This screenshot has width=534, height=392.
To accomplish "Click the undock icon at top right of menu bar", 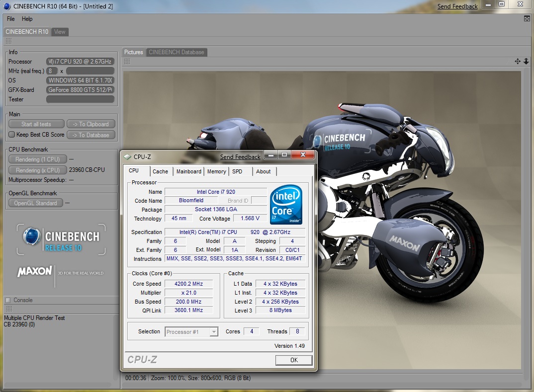I will (527, 19).
